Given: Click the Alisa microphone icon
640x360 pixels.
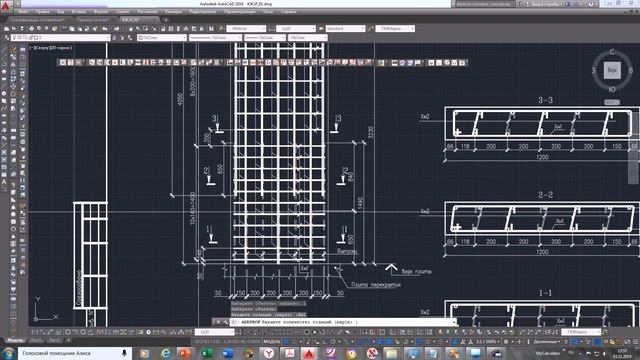Looking at the screenshot, I should click(x=124, y=353).
